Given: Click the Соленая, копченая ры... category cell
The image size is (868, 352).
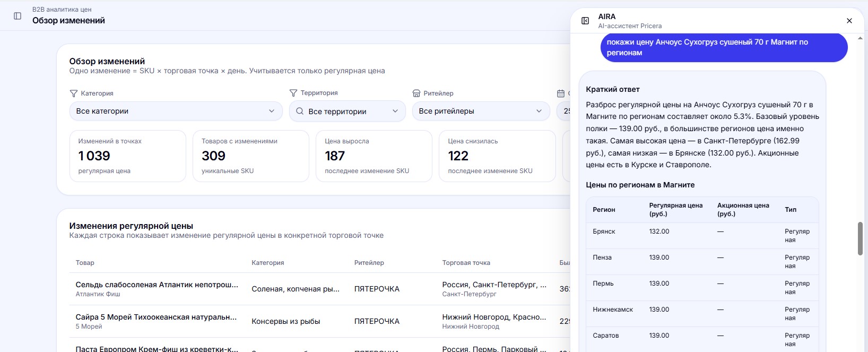Looking at the screenshot, I should coord(296,289).
